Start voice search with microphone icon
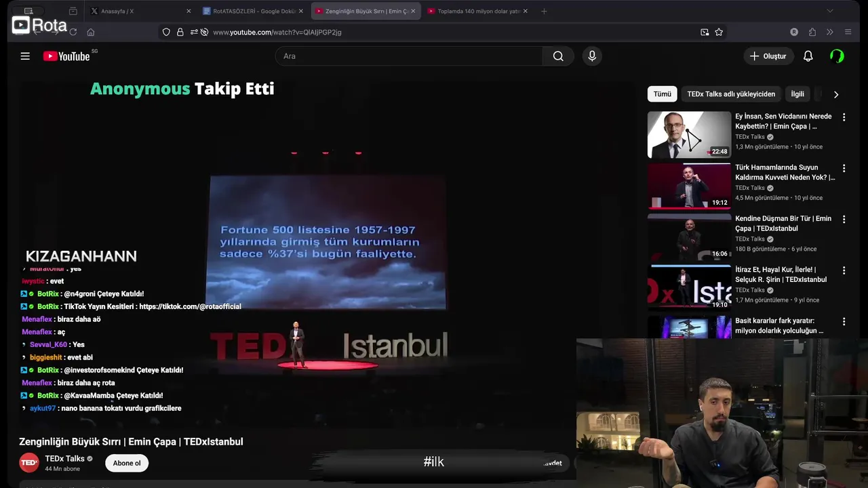The image size is (868, 488). click(592, 56)
